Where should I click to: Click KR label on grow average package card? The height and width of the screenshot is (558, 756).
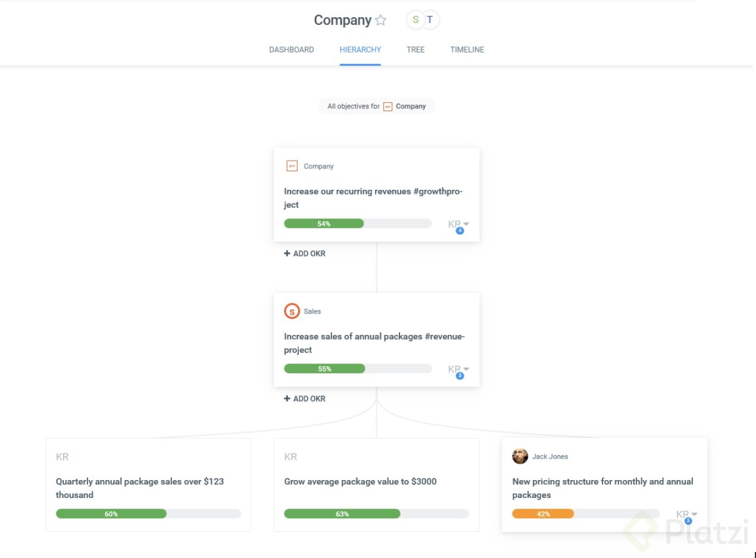point(290,457)
